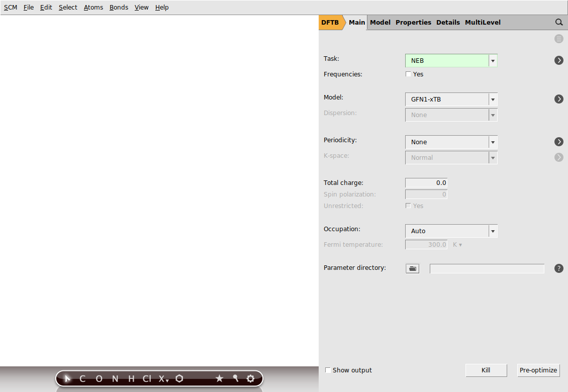568x392 pixels.
Task: Click the search magnifier in the tab bar
Action: coord(559,22)
